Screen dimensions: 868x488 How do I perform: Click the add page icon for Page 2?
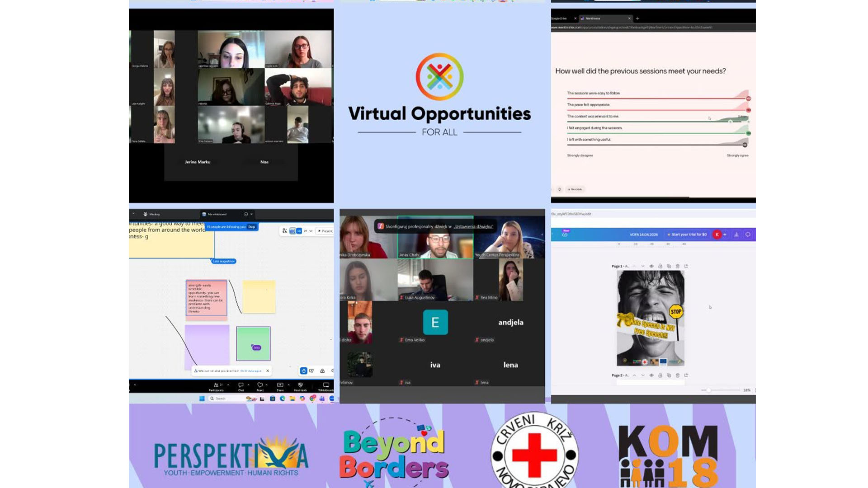[x=686, y=375]
